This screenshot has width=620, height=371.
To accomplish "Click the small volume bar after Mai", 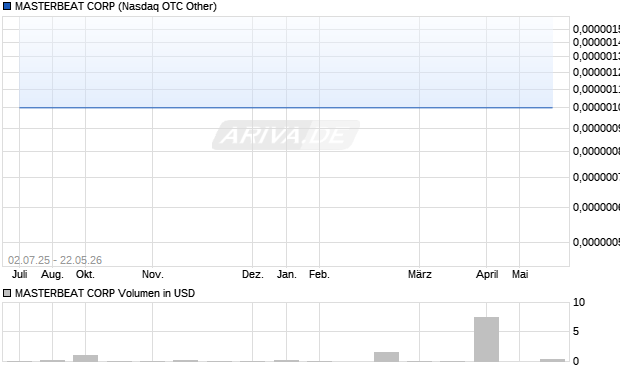I will [552, 360].
